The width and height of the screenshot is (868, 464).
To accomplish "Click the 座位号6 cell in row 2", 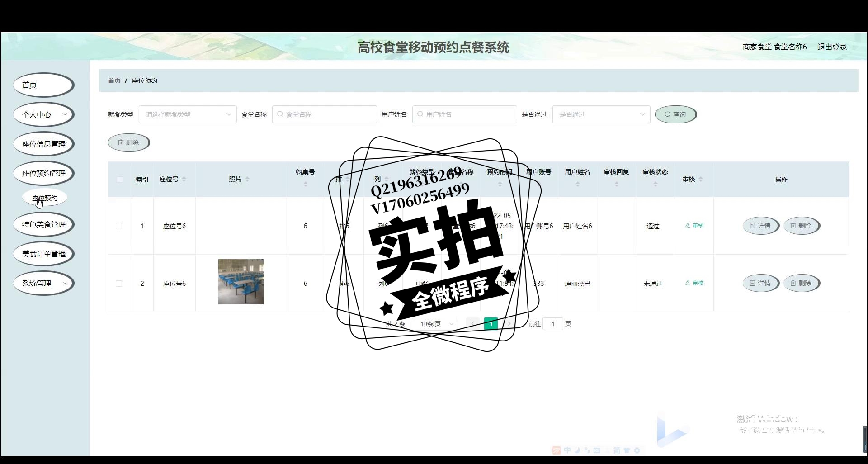I will 175,284.
